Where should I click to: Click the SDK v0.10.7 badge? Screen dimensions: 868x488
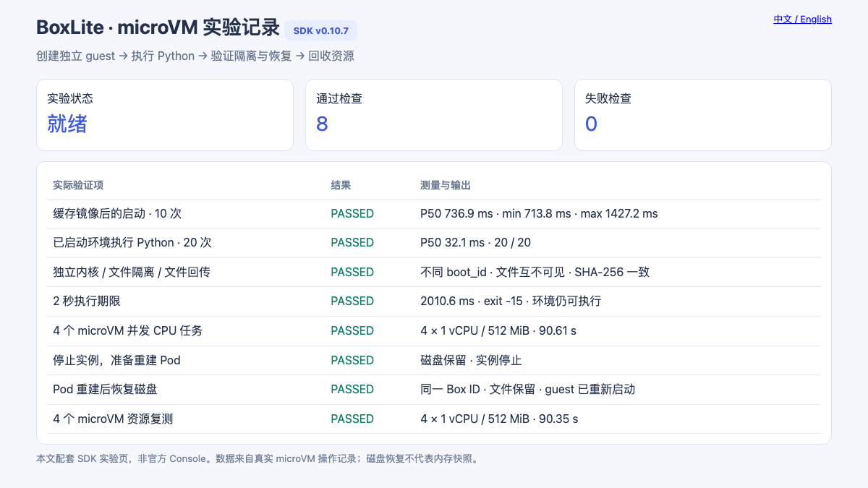pyautogui.click(x=321, y=30)
